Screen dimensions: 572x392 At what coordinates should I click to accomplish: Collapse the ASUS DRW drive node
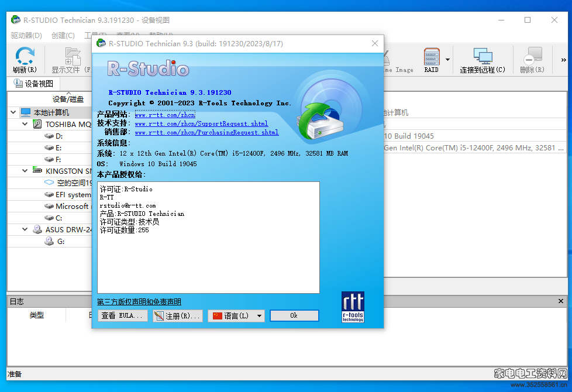pos(25,229)
